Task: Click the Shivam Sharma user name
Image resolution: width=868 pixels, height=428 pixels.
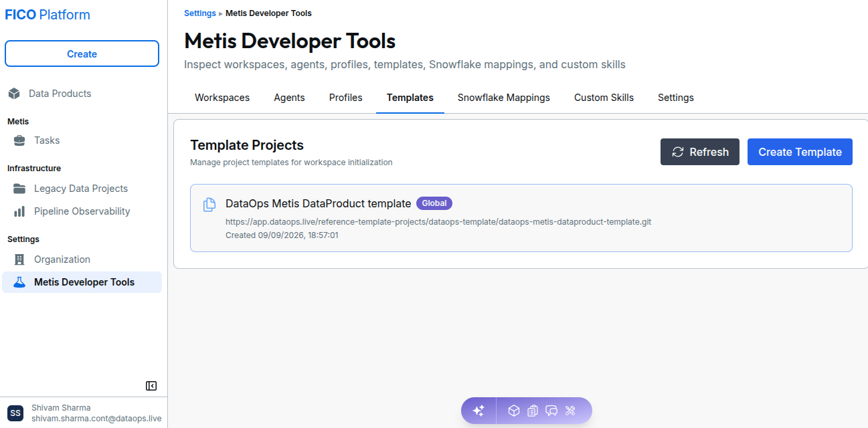Action: [x=61, y=408]
